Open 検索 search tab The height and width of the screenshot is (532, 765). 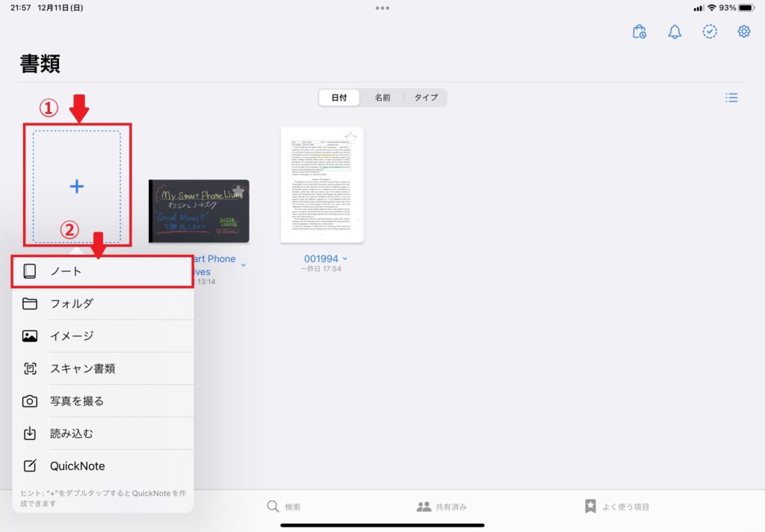284,507
